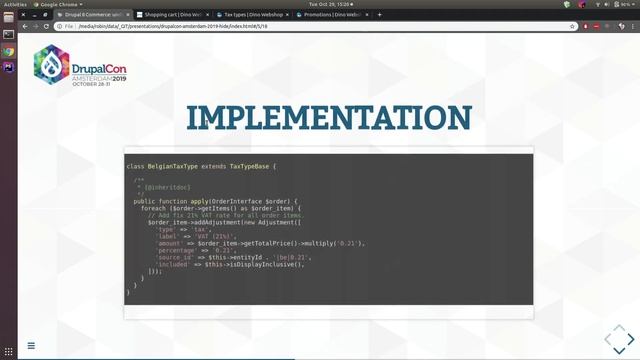Click the battery percentage indicator
The image size is (640, 360).
(x=622, y=4)
